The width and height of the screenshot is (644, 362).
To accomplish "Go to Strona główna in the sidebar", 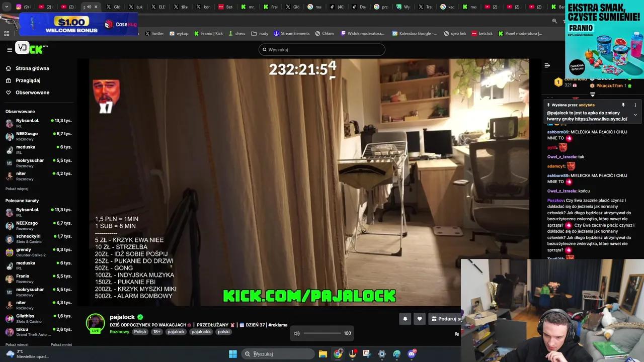I will coord(32,68).
